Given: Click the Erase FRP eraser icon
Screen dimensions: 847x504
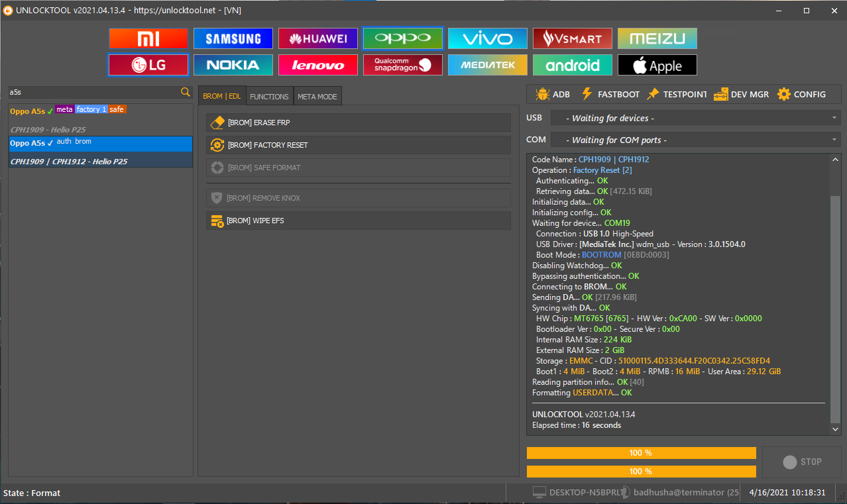Looking at the screenshot, I should [218, 123].
